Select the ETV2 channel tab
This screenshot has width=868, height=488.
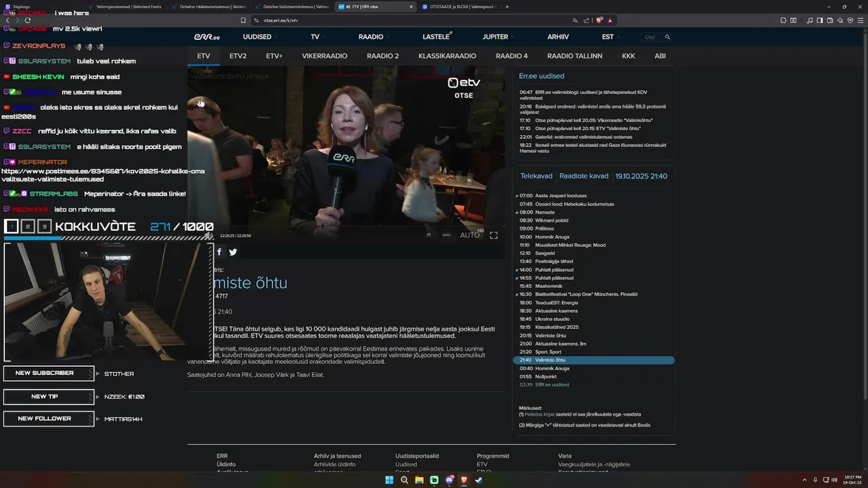click(x=238, y=56)
